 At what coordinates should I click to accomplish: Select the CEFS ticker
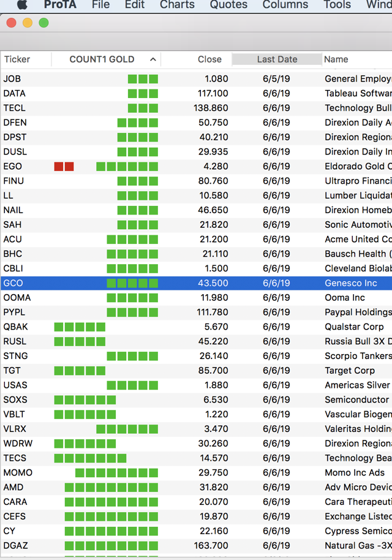point(14,516)
